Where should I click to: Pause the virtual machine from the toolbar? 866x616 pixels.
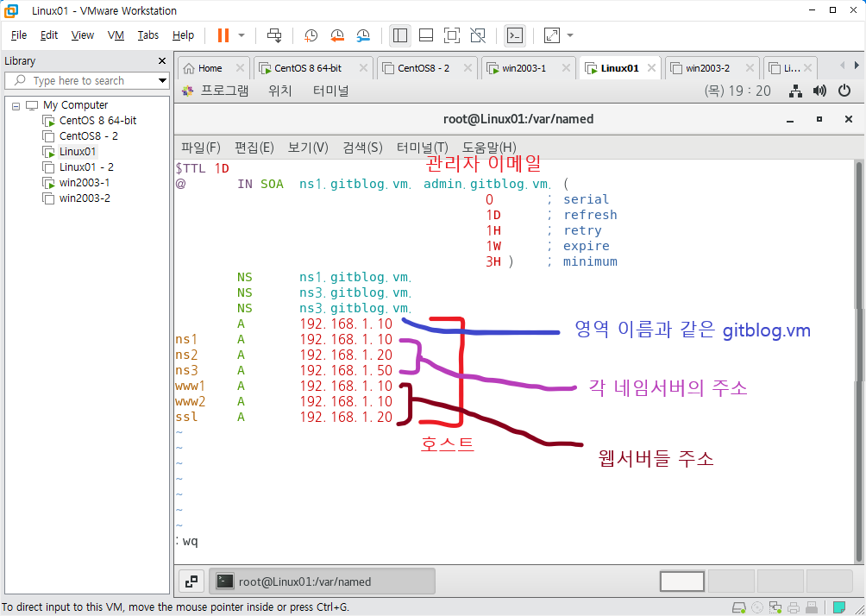[x=223, y=35]
